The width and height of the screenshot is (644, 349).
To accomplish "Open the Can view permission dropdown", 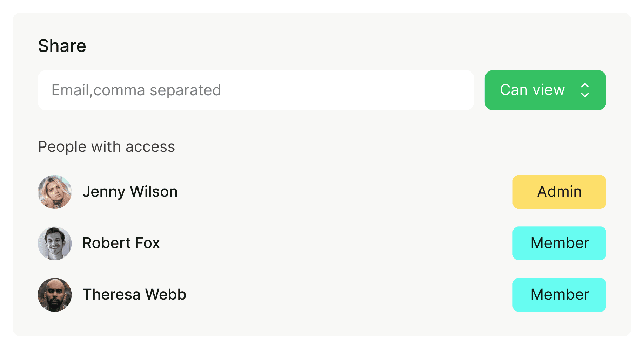I will click(x=545, y=90).
